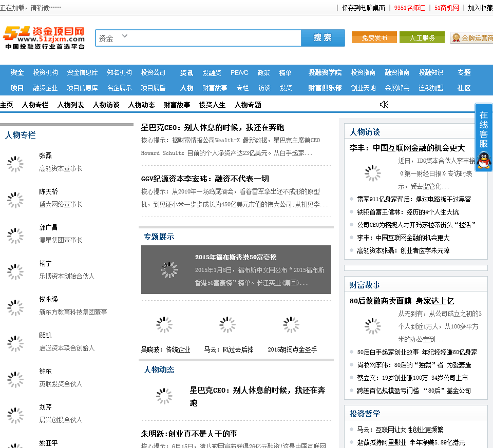493x448 pixels.
Task: Open 赵薇减持阿里影业 article link
Action: pyautogui.click(x=411, y=442)
